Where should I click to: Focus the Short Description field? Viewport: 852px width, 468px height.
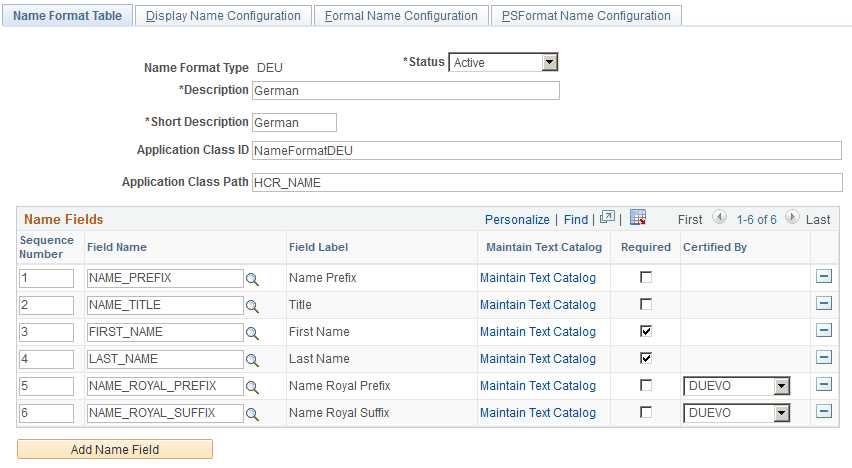click(x=295, y=122)
